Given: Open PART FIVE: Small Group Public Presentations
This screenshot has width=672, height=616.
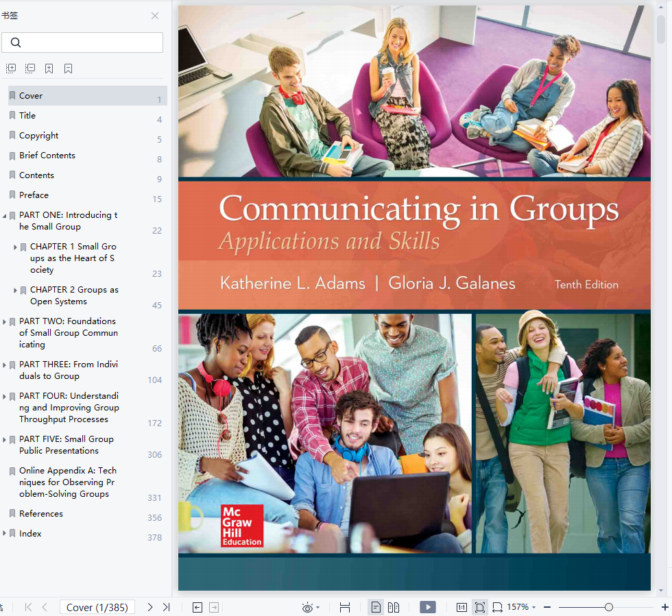Looking at the screenshot, I should pyautogui.click(x=67, y=445).
